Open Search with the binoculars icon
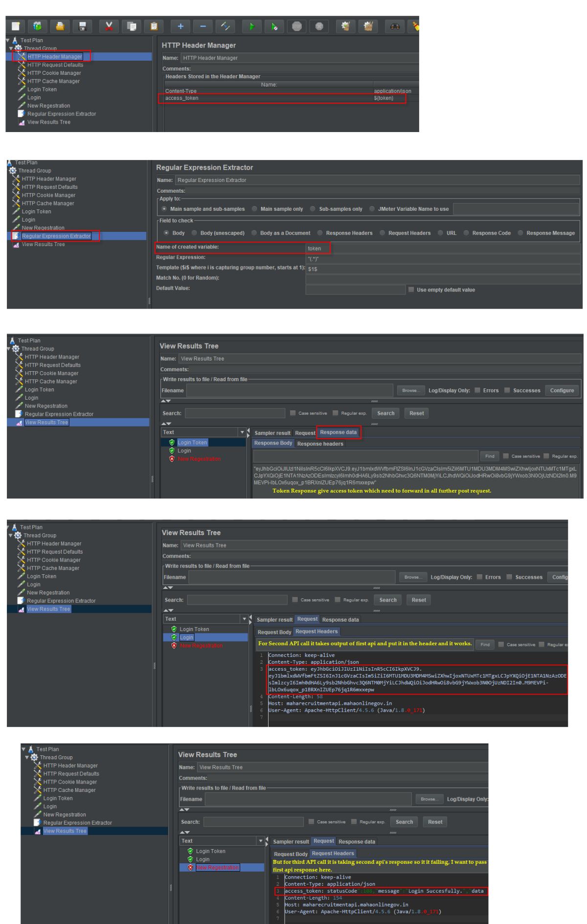This screenshot has height=924, width=587. 395,26
